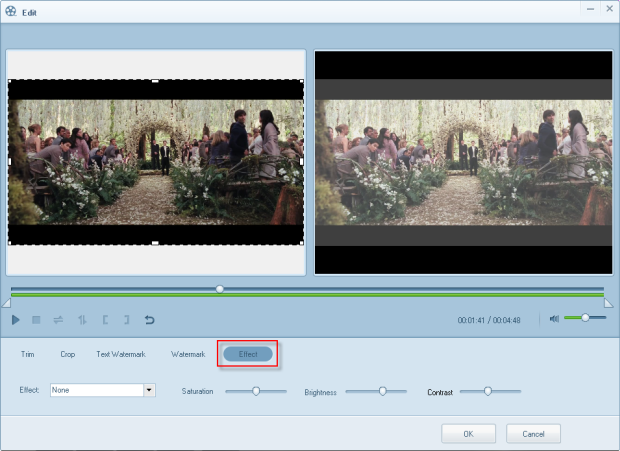The width and height of the screenshot is (620, 451).
Task: Click the undo/reset arrow icon
Action: pos(150,320)
